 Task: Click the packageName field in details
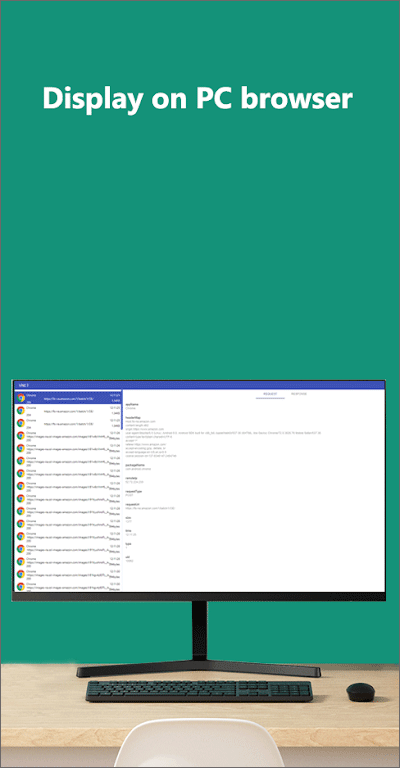(x=133, y=464)
